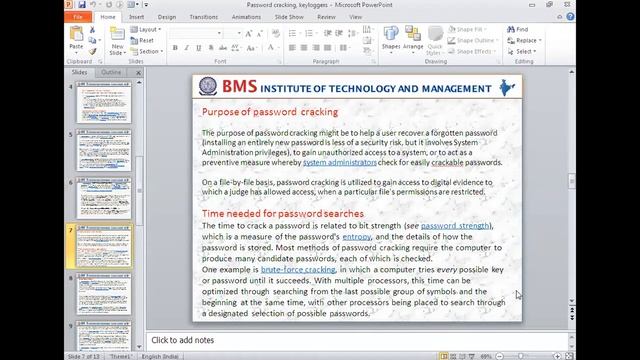Viewport: 640px width, 360px height.
Task: Open the Section dropdown
Action: pyautogui.click(x=147, y=51)
